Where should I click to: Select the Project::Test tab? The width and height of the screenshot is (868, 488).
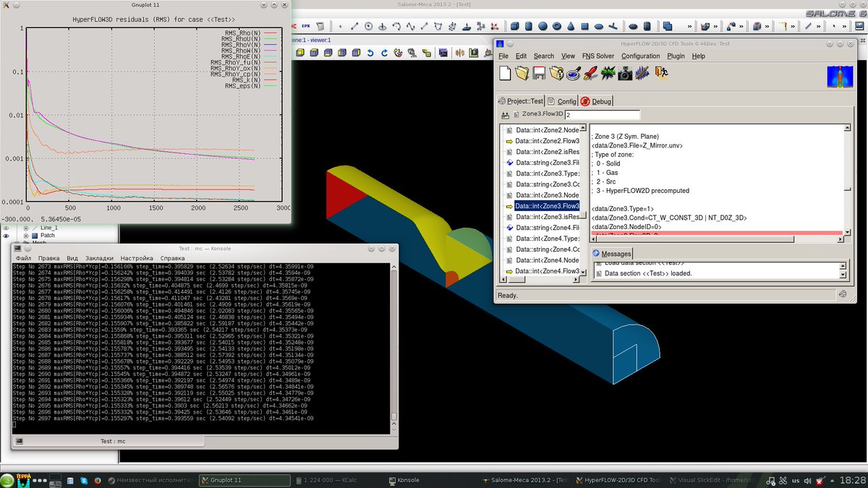(x=520, y=101)
